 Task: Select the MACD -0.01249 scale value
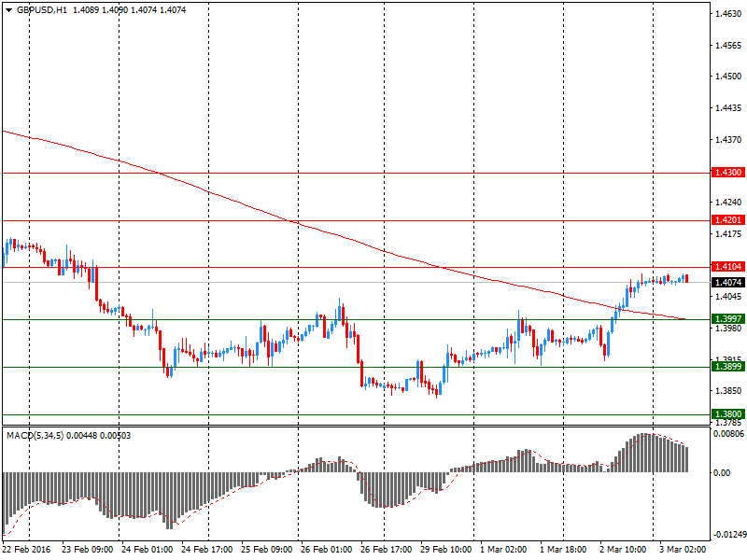pos(730,535)
